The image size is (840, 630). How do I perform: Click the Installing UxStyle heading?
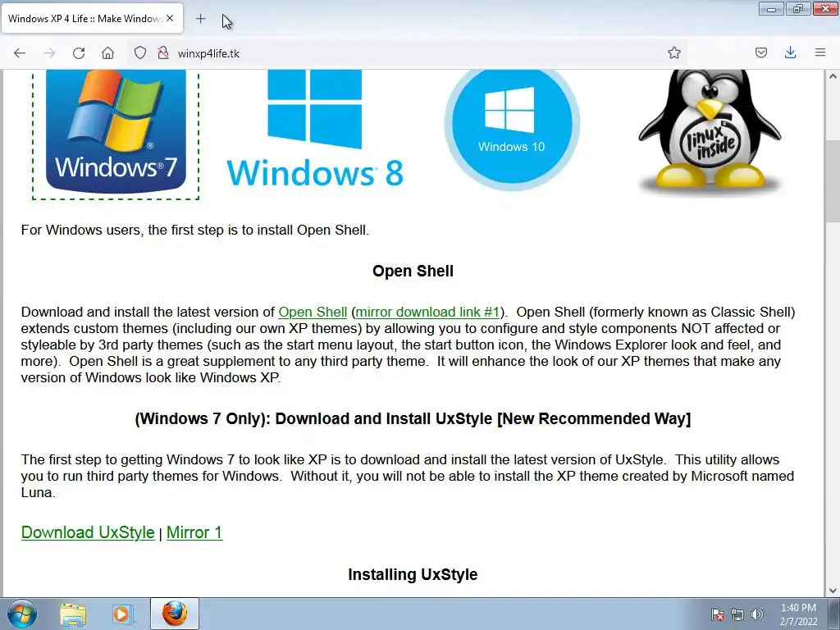tap(413, 574)
